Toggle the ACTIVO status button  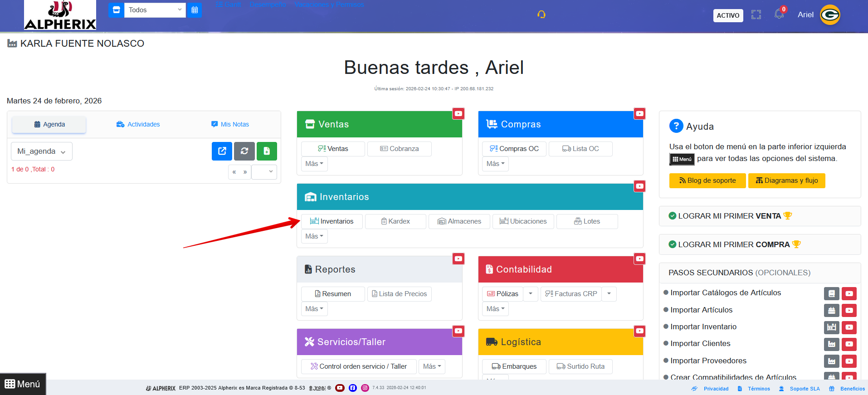coord(728,15)
